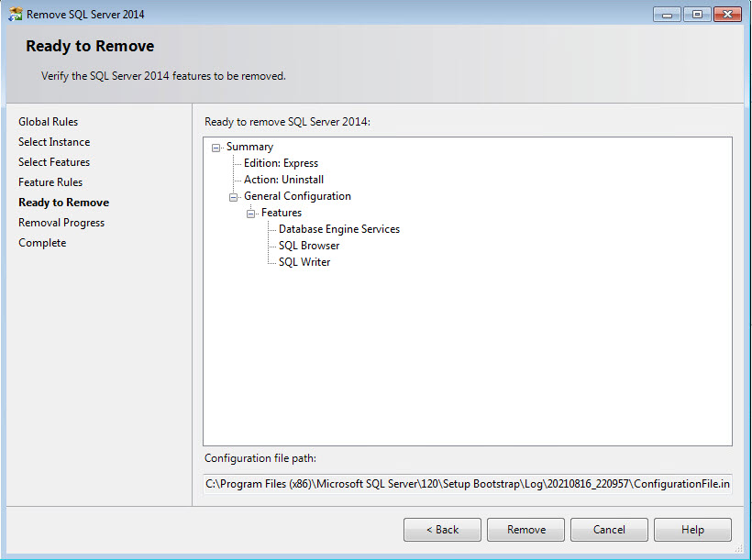This screenshot has height=560, width=752.
Task: Go to the Feature Rules step
Action: tap(50, 182)
